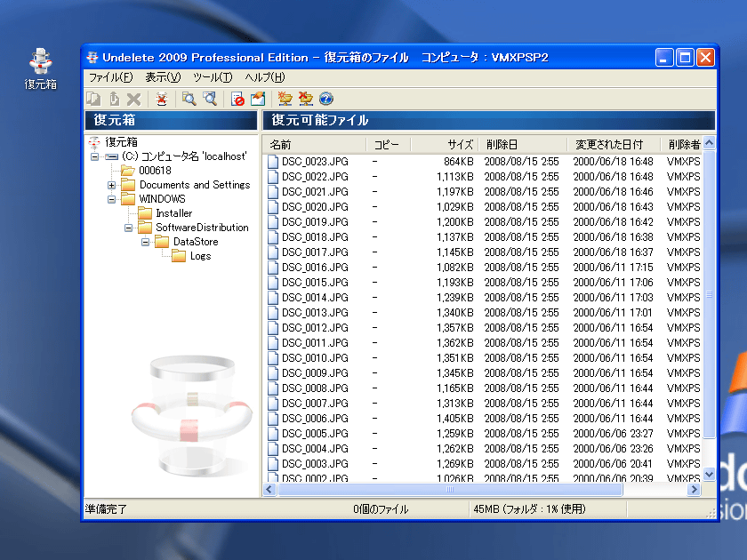Click the connect network folder icon
The width and height of the screenshot is (747, 560).
[285, 99]
